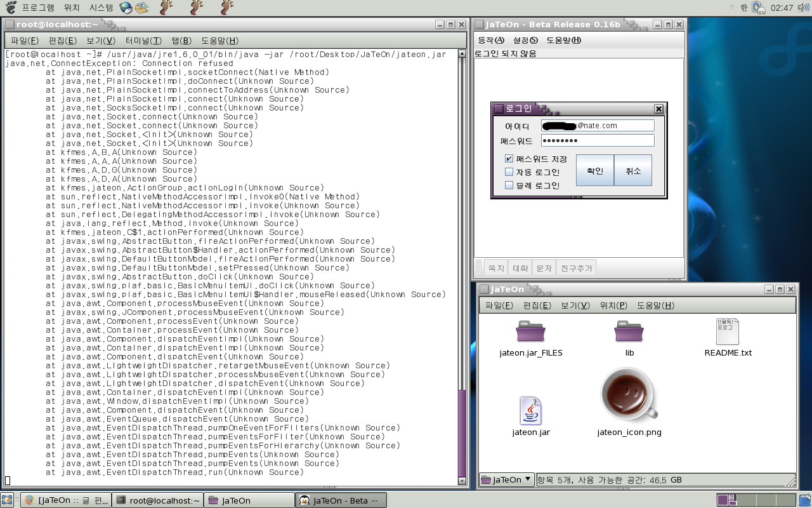812x508 pixels.
Task: Toggle 패스워드 저장 checkbox
Action: pos(509,159)
